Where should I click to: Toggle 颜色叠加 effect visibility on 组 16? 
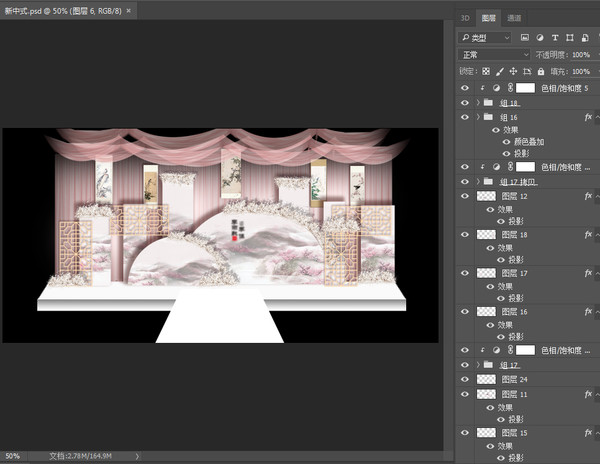click(506, 142)
